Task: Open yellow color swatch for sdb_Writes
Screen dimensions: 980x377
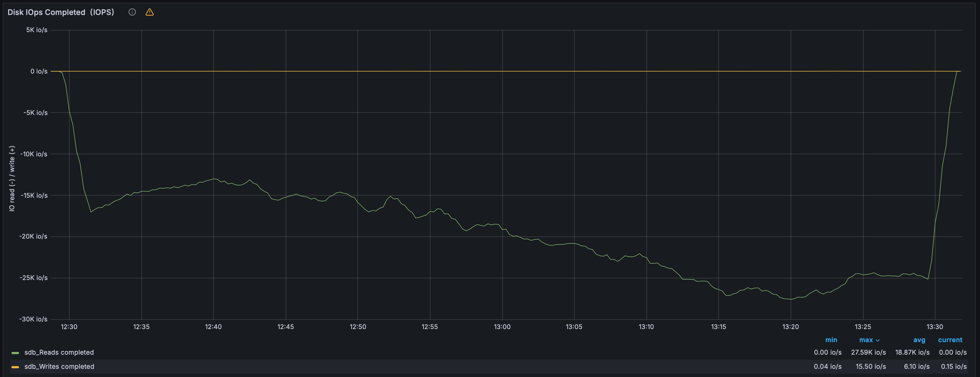Action: click(15, 367)
